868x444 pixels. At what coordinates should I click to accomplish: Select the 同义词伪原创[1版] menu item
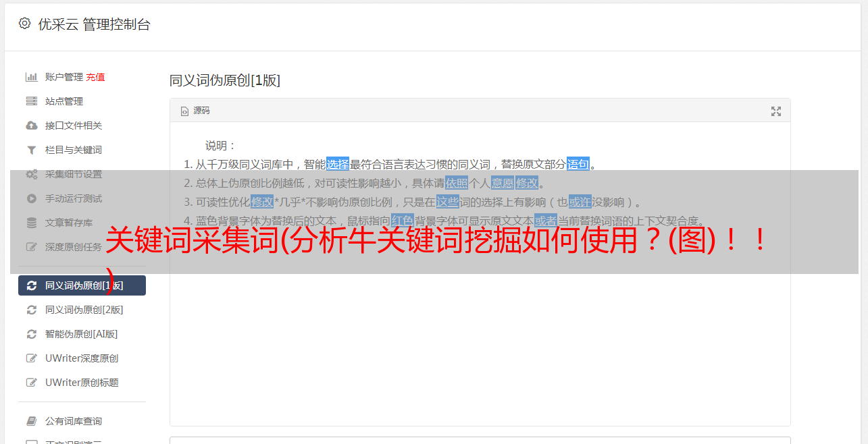pyautogui.click(x=82, y=285)
